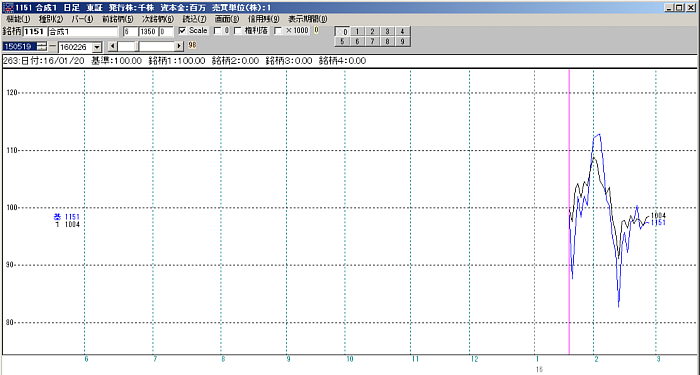The width and height of the screenshot is (700, 375).
Task: Open the 種別(2) menu
Action: click(x=51, y=19)
